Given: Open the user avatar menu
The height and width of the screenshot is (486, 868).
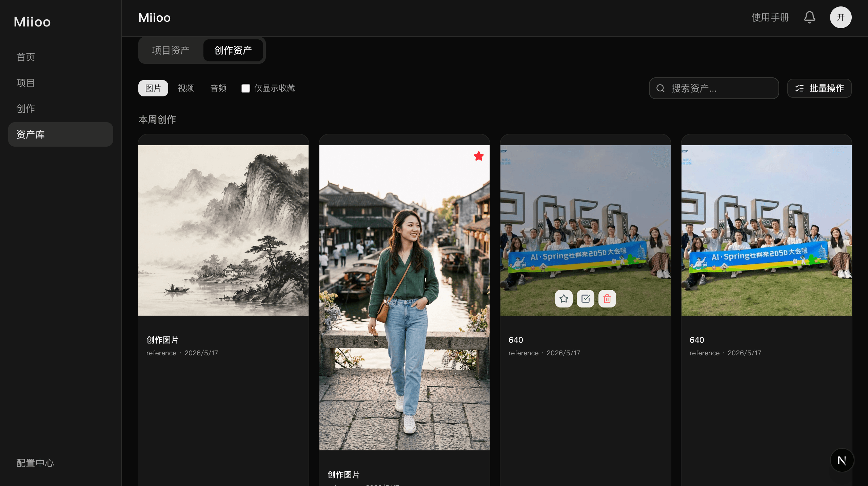Looking at the screenshot, I should coord(841,17).
